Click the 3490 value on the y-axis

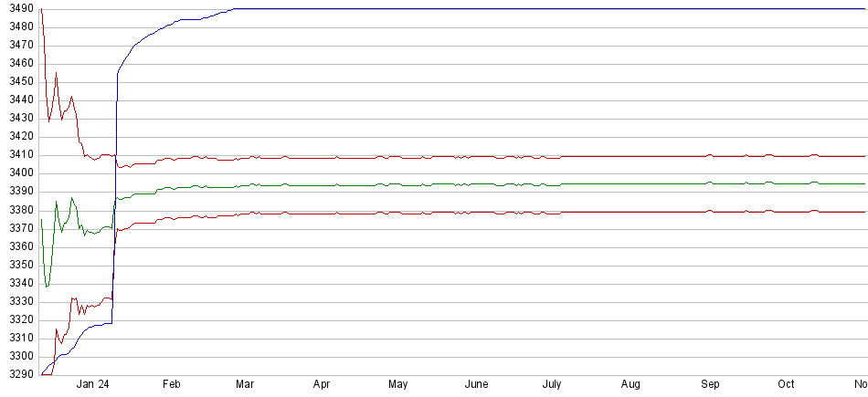17,8
